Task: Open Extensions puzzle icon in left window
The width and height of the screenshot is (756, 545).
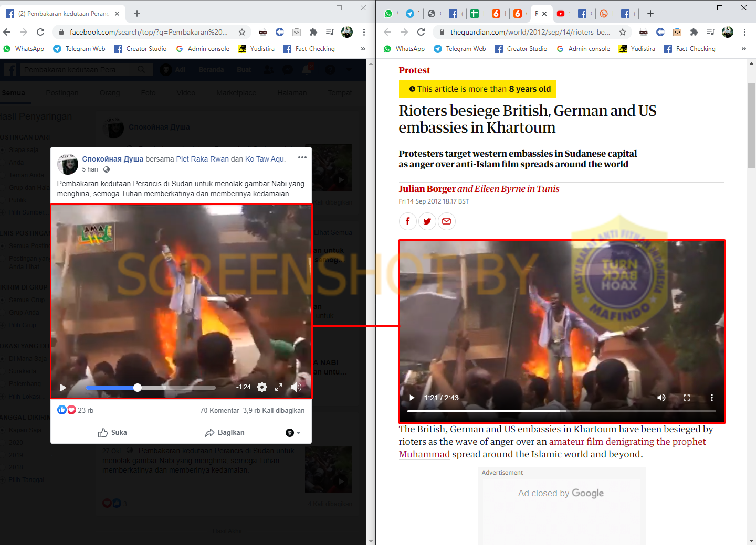Action: (x=313, y=32)
